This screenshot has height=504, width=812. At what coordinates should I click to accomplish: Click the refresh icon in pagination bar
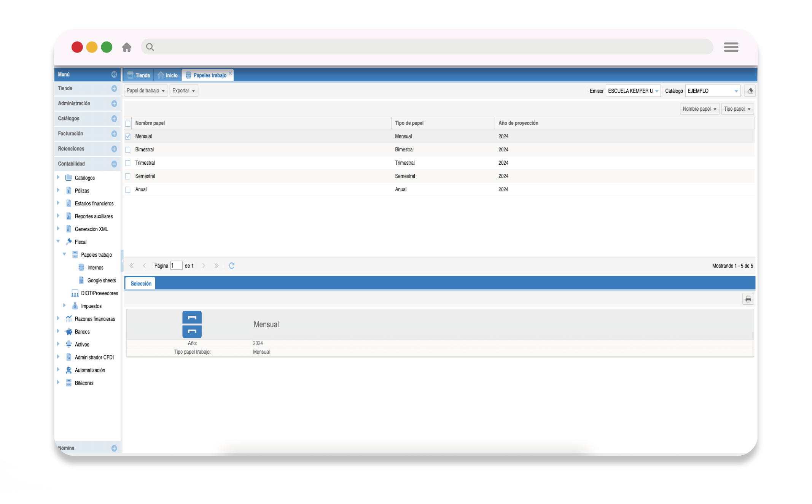231,266
